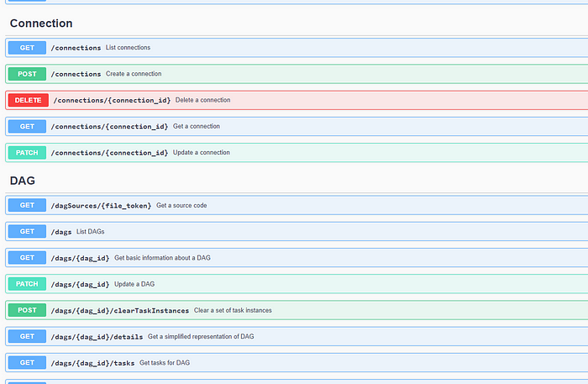Click the GET badge for List connections
Viewport: 588px width, 384px height.
click(27, 48)
